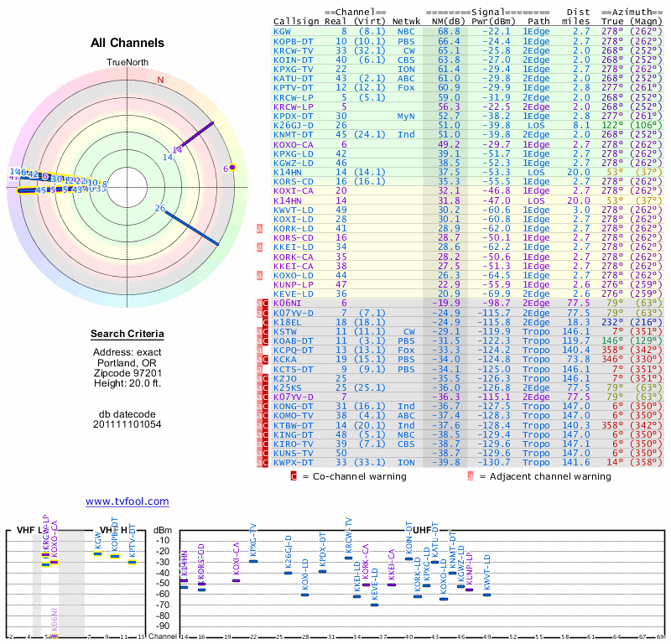The height and width of the screenshot is (644, 671).
Task: Click the adjacent warning flag beside KKEI-LD
Action: pyautogui.click(x=259, y=247)
